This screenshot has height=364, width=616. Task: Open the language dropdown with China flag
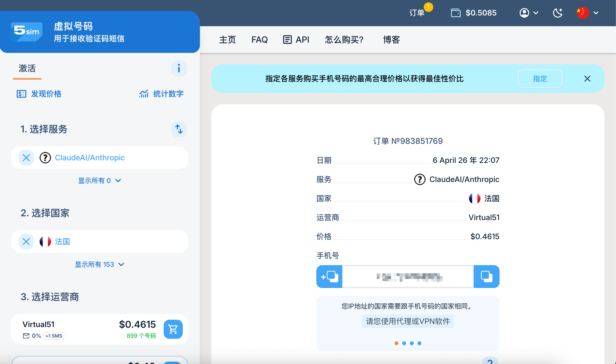pos(587,13)
